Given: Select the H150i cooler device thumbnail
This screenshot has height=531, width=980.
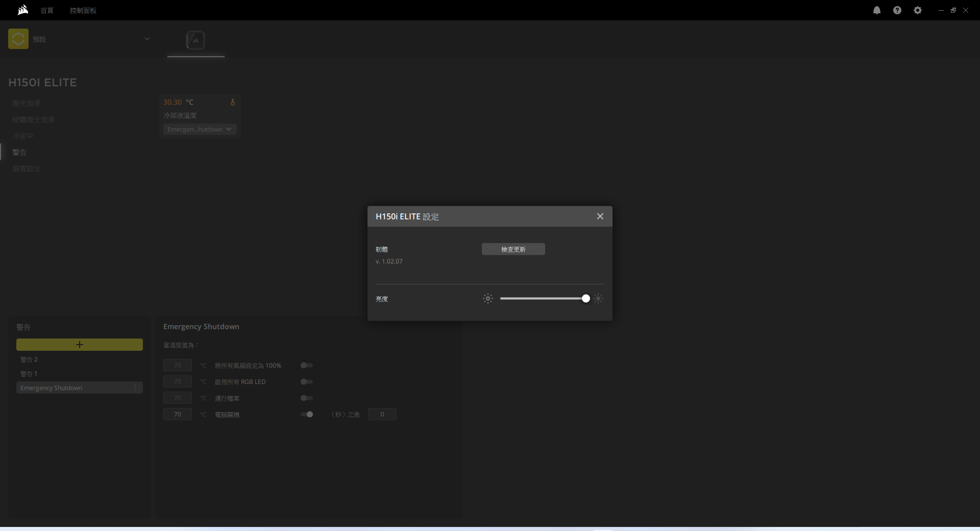Looking at the screenshot, I should 195,40.
